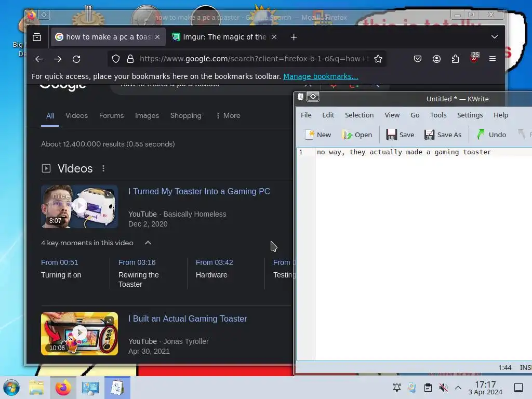
Task: Switch to Videos search filter
Action: point(77,116)
